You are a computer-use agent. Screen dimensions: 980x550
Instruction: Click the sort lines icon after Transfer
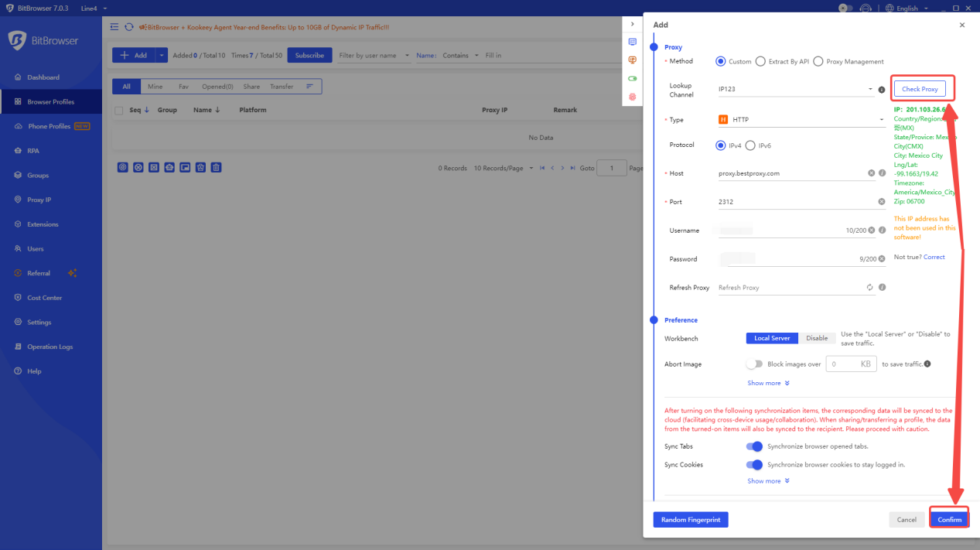310,87
